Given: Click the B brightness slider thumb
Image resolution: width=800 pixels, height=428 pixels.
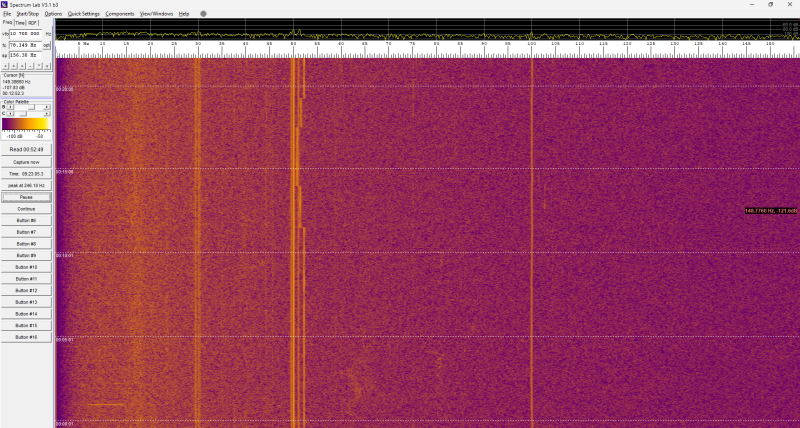Looking at the screenshot, I should 31,107.
